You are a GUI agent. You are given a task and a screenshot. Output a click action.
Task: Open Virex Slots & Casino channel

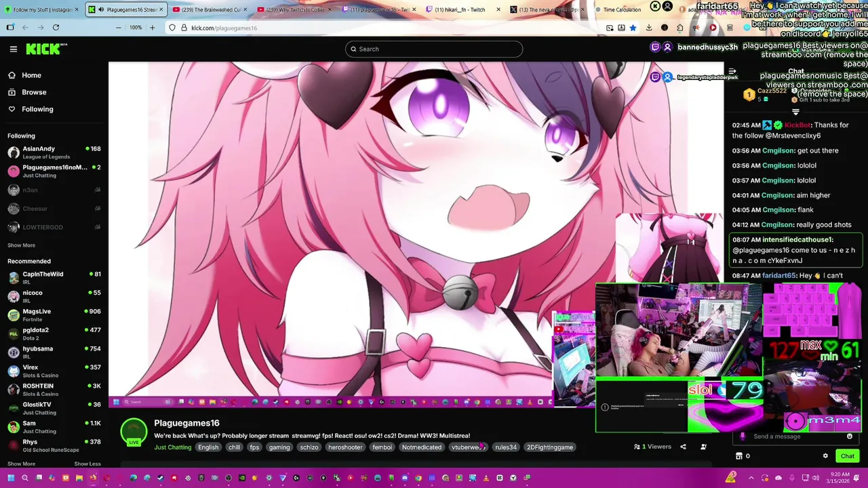(x=54, y=371)
